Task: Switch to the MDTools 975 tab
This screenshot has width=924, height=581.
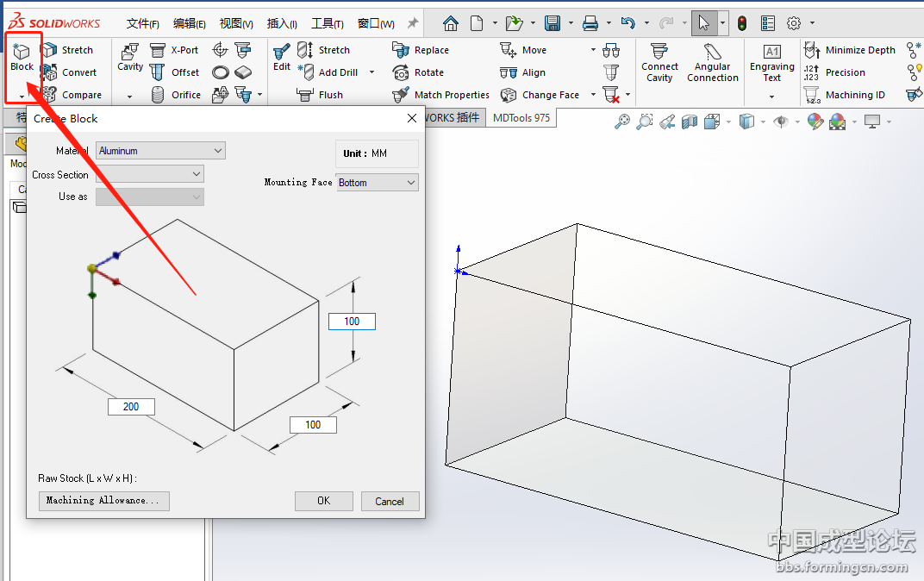Action: coord(521,118)
